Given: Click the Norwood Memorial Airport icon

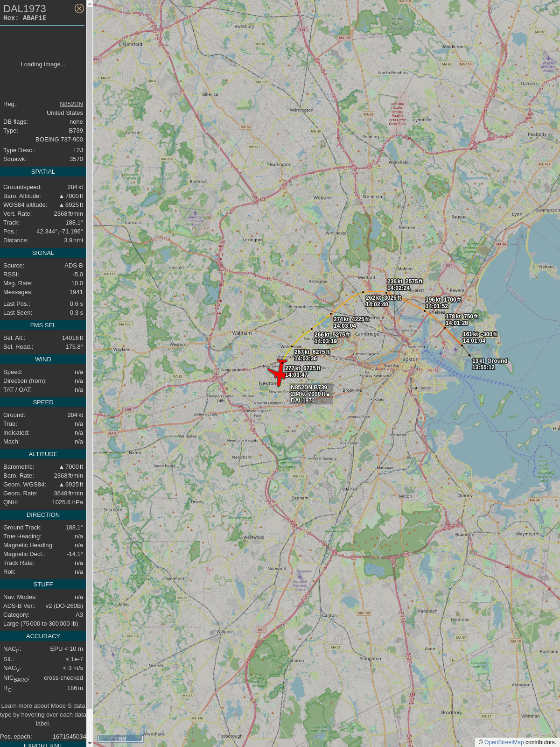Looking at the screenshot, I should pos(300,576).
